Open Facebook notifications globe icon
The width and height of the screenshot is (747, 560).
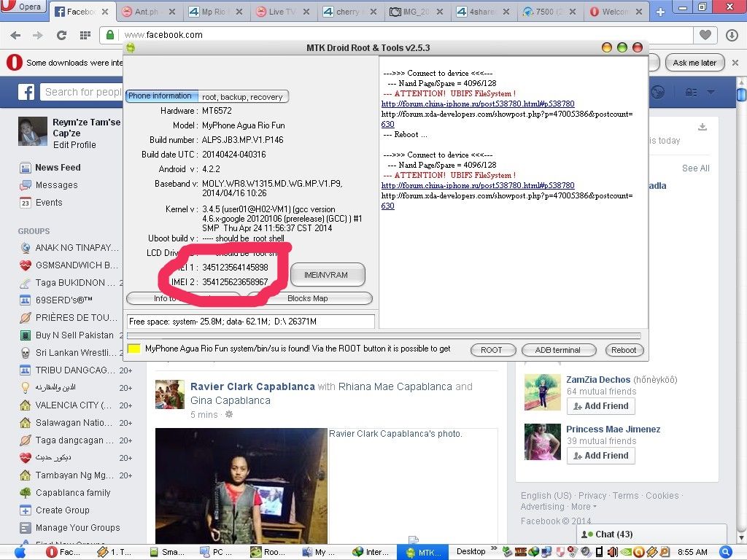(658, 92)
